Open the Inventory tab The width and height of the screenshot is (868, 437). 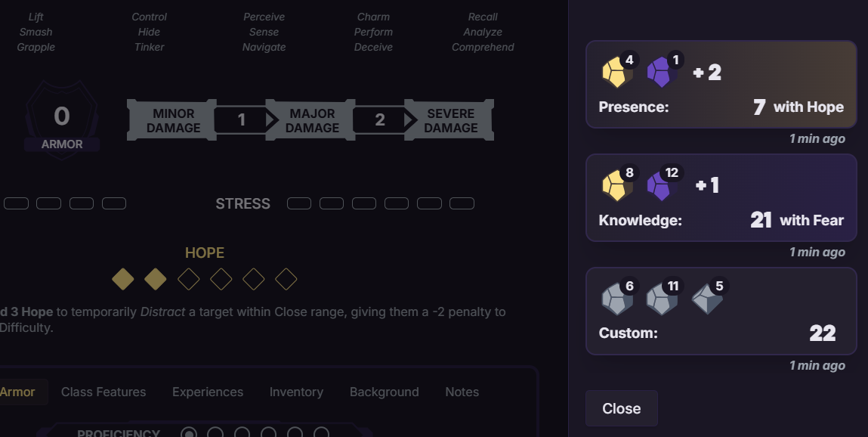tap(296, 392)
